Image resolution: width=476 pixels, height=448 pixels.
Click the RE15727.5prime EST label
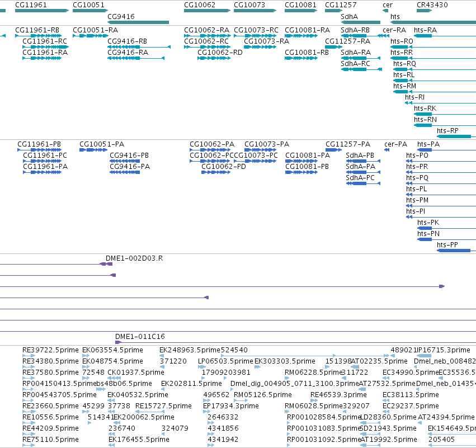coord(163,406)
